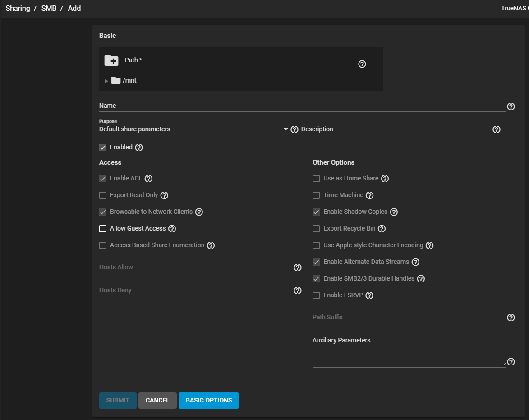This screenshot has height=420, width=529.
Task: Click help icon next to Purpose dropdown
Action: (294, 129)
